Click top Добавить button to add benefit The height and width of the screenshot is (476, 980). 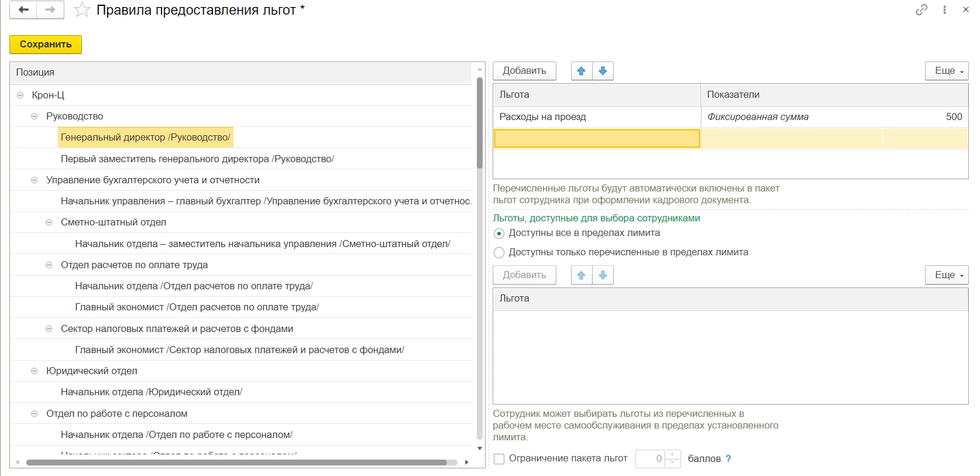tap(524, 71)
